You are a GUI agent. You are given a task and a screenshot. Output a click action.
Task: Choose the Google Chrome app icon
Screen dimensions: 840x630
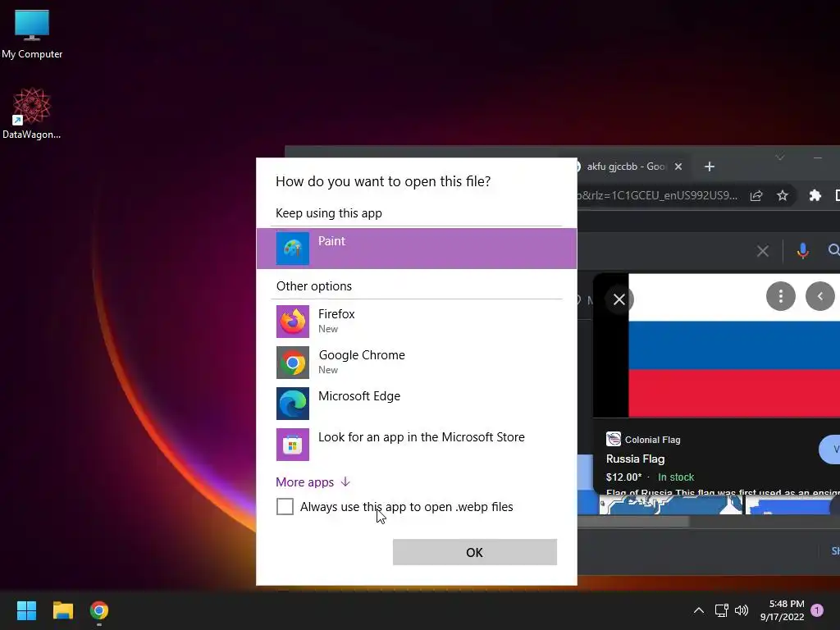tap(293, 363)
